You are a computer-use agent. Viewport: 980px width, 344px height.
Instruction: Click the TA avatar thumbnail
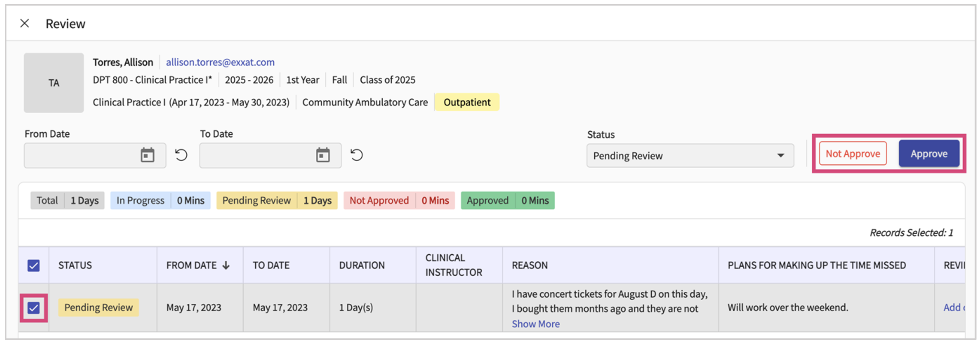pyautogui.click(x=54, y=83)
